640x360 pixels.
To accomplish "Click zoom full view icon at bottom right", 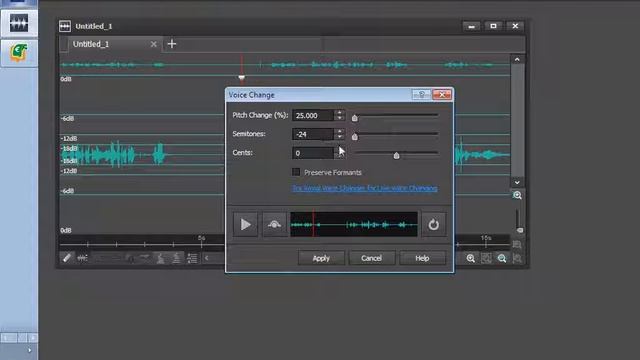I will coord(517,258).
